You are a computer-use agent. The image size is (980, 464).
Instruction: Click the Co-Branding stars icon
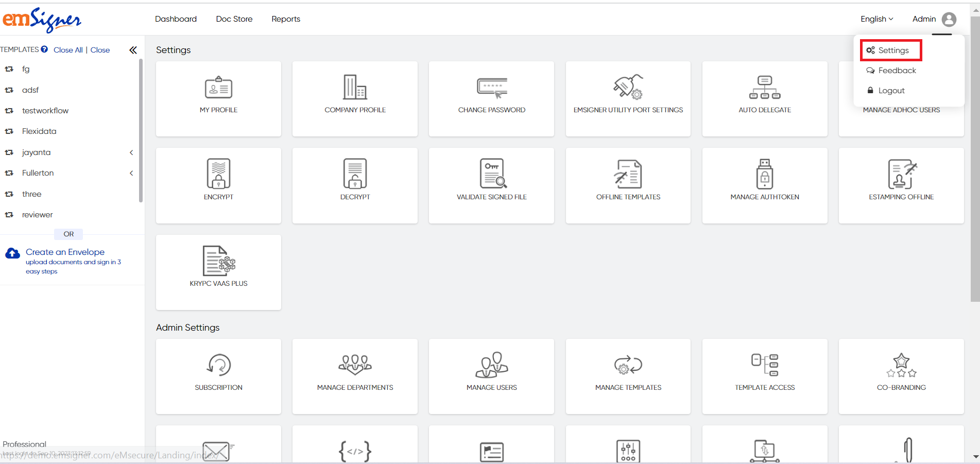[x=901, y=365]
